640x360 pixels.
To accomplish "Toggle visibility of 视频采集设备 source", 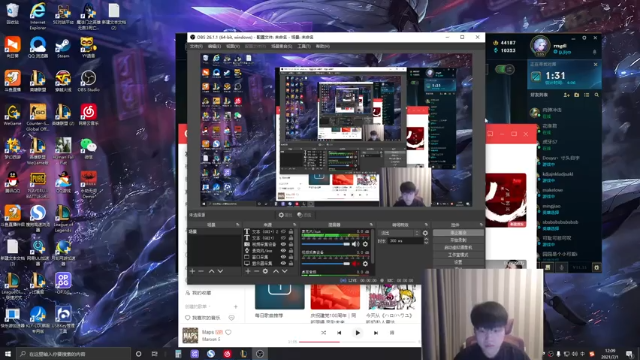I will [x=283, y=244].
